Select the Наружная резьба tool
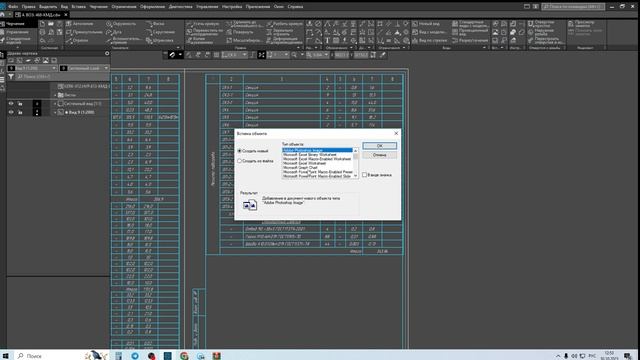640x360 pixels. pyautogui.click(x=541, y=32)
